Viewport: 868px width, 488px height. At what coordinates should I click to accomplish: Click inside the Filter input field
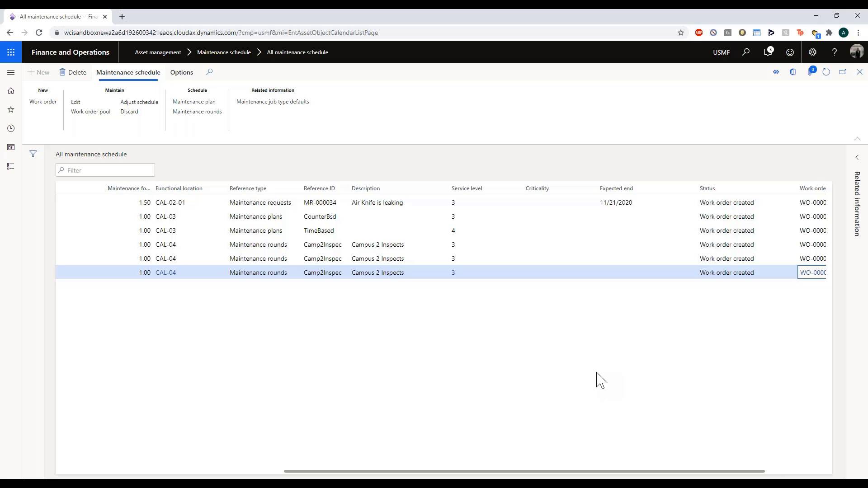tap(105, 170)
